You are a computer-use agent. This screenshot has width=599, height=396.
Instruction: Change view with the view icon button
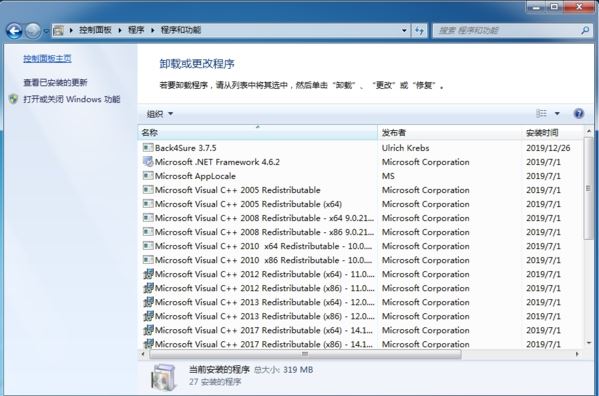(541, 113)
